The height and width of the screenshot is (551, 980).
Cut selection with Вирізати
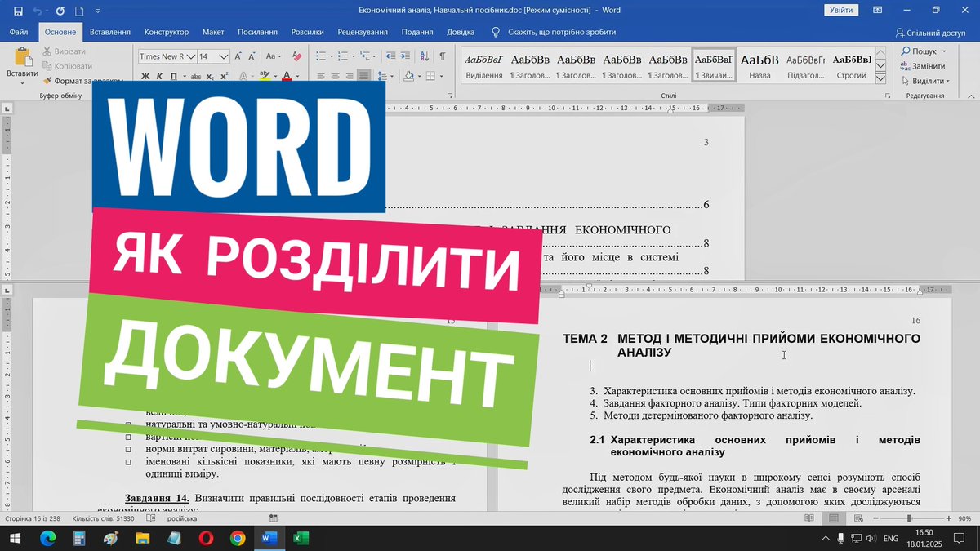63,51
